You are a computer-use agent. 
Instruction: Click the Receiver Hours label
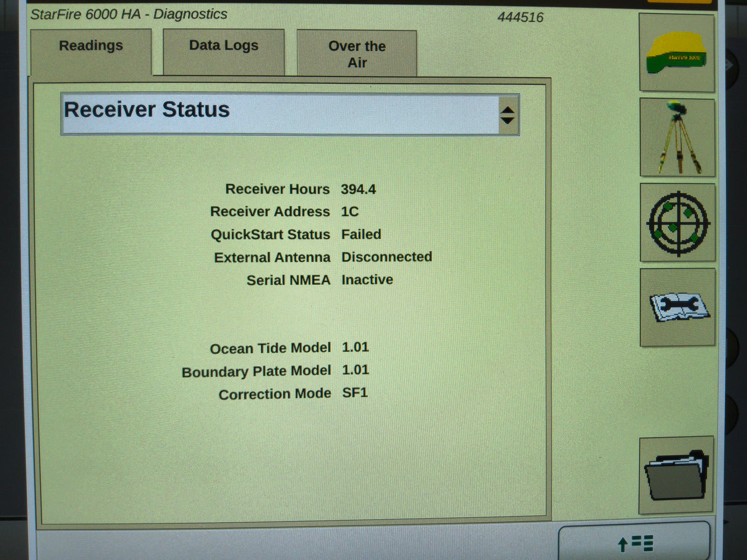(x=278, y=190)
